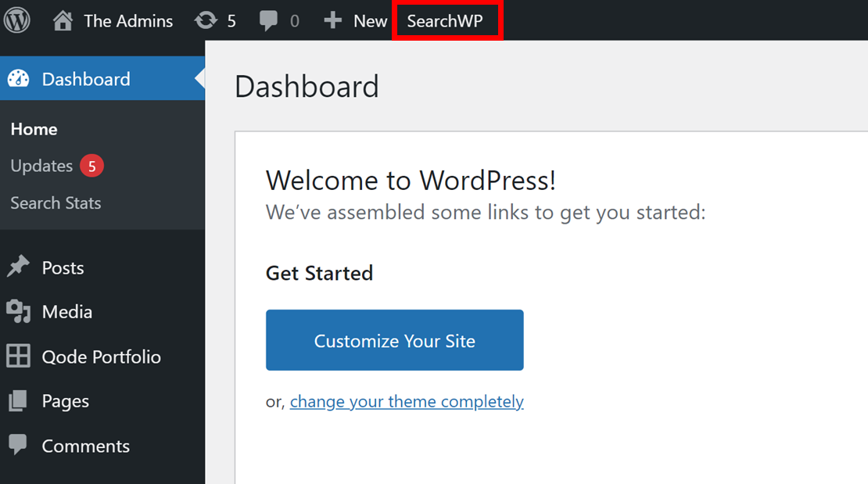This screenshot has width=868, height=484.
Task: Click the Welcome to WordPress! heading
Action: [x=411, y=181]
